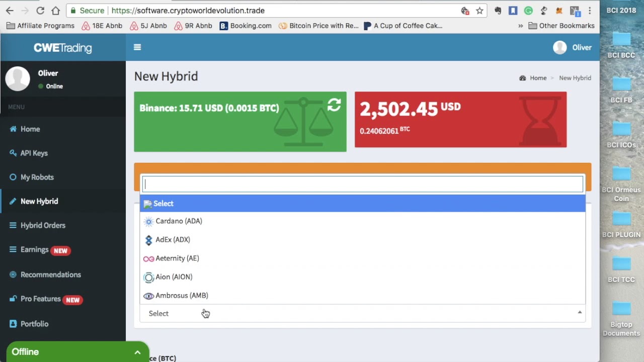
Task: Click the Oliver username in top header
Action: click(582, 47)
